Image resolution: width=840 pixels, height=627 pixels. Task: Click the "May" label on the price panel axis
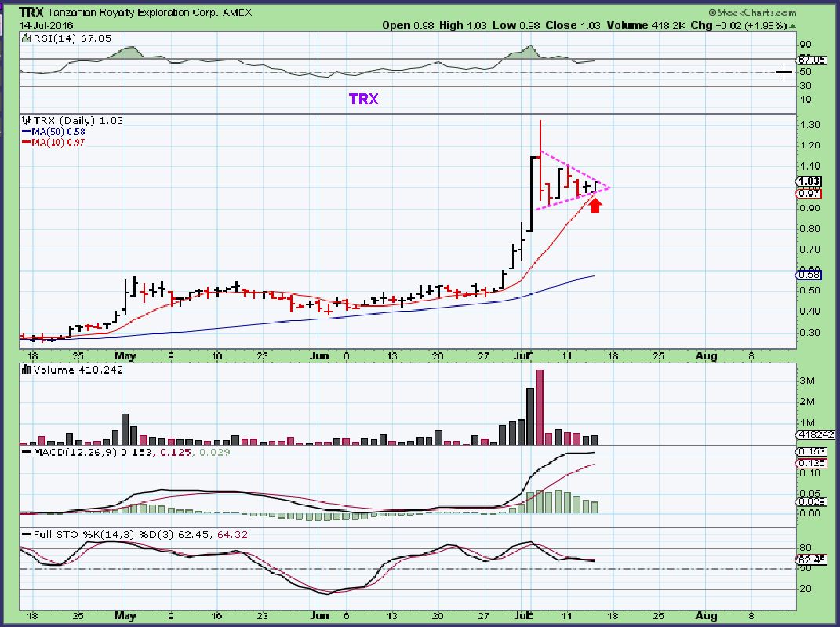click(x=125, y=355)
